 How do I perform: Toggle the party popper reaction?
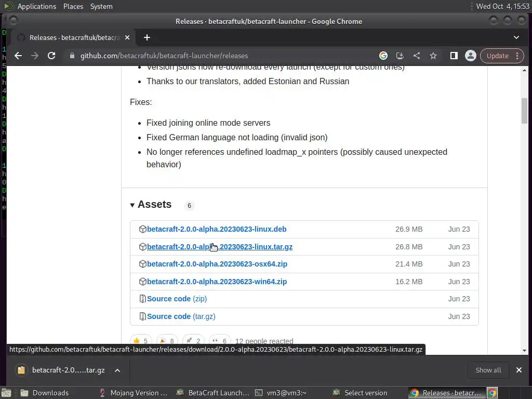[x=167, y=341]
